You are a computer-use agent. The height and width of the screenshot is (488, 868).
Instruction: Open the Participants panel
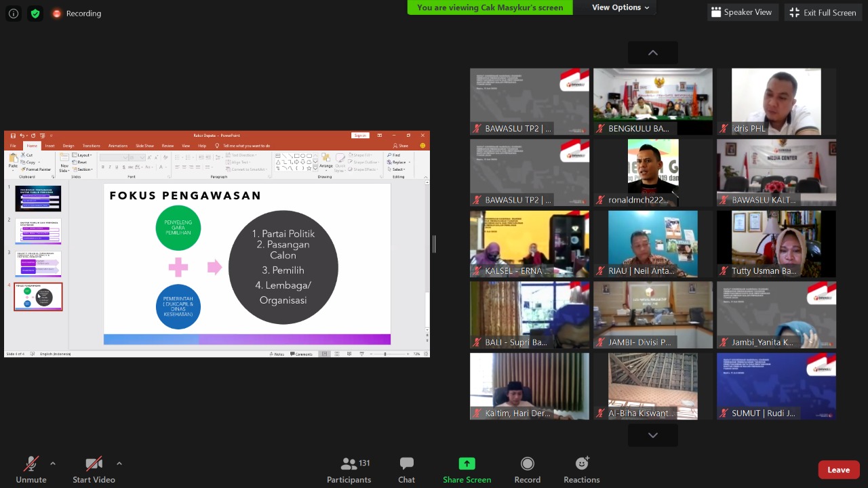349,469
